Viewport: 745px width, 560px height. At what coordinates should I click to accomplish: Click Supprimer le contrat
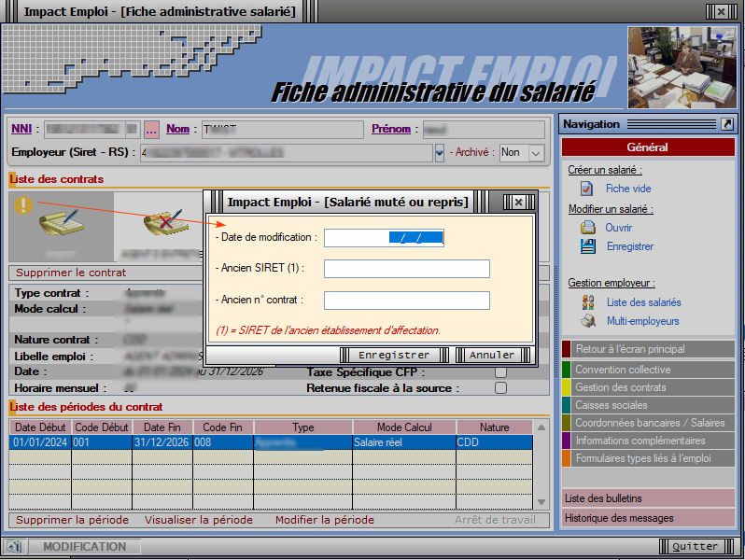coord(71,273)
